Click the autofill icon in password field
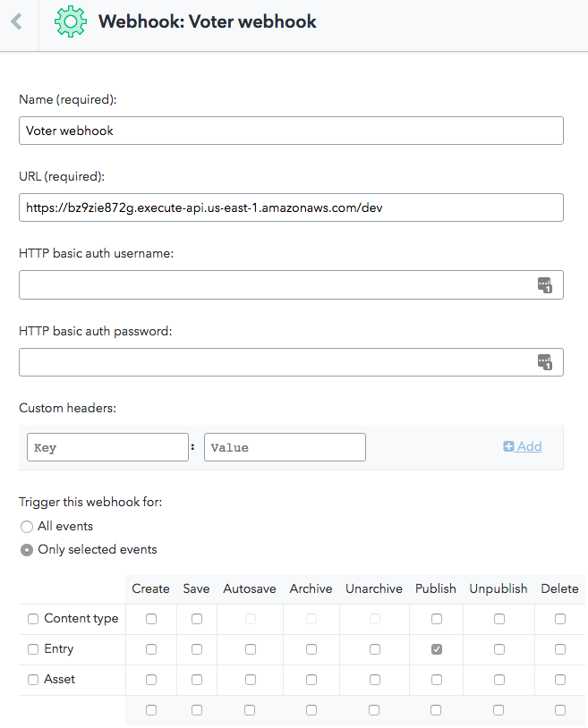Screen dimensions: 588x728 click(x=545, y=361)
